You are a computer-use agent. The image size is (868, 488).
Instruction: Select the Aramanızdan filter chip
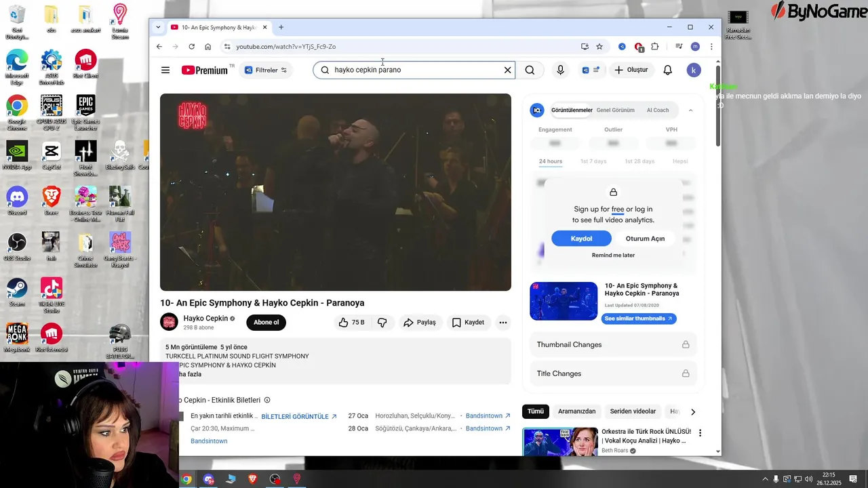[576, 411]
